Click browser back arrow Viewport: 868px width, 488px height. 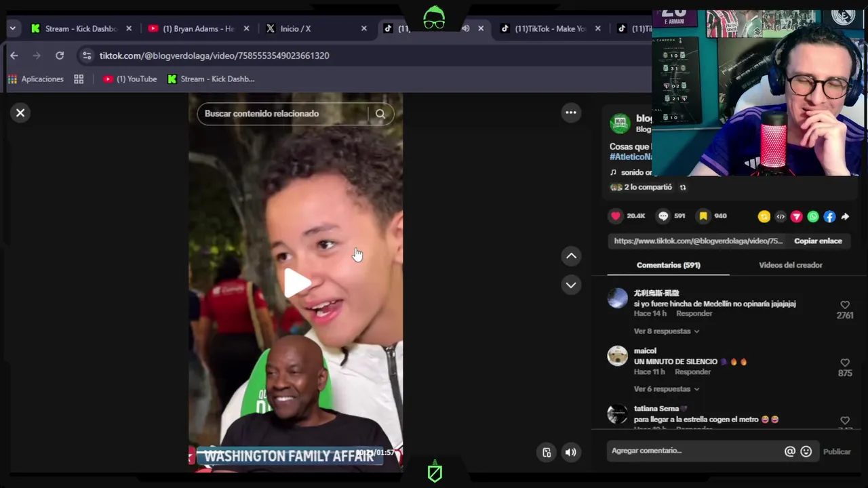click(14, 56)
